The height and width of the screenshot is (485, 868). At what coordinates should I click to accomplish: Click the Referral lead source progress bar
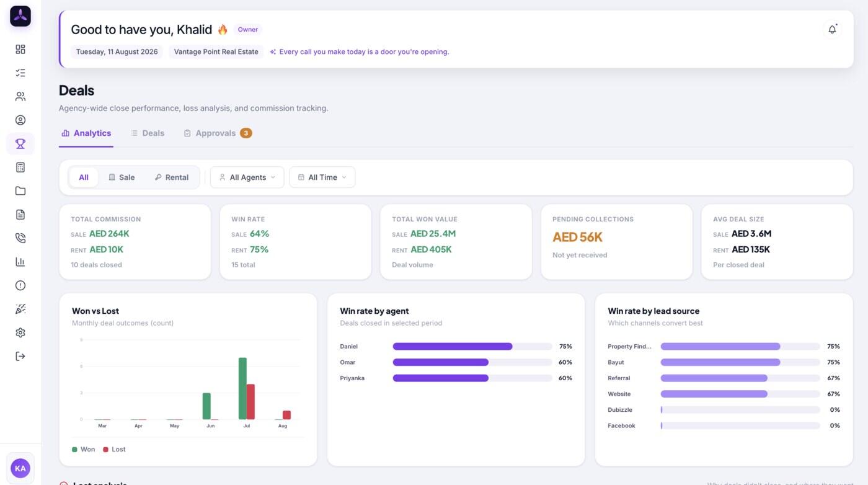click(740, 378)
